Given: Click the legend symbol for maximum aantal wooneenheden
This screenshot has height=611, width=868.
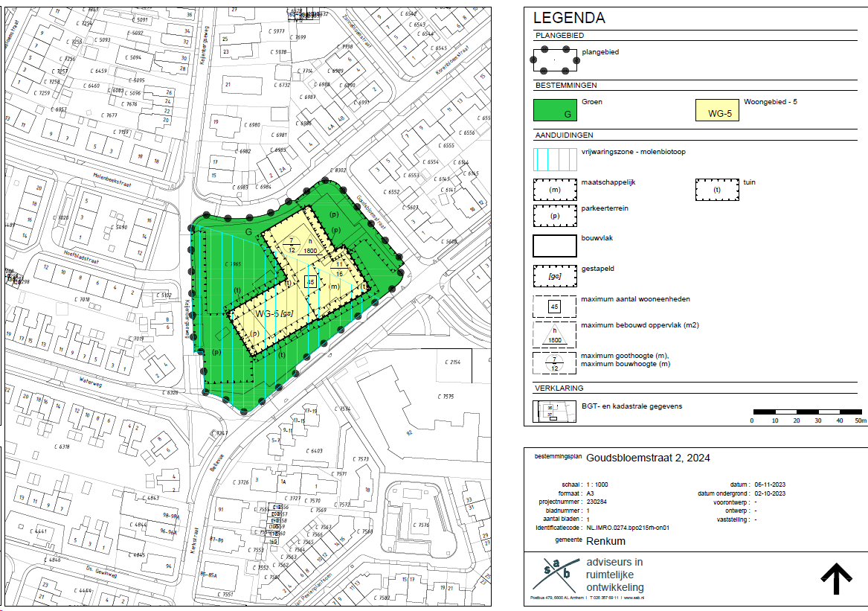Looking at the screenshot, I should pyautogui.click(x=555, y=307).
